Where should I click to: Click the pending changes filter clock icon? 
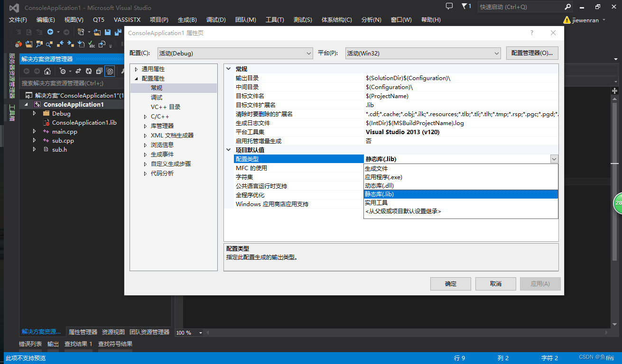pos(62,71)
